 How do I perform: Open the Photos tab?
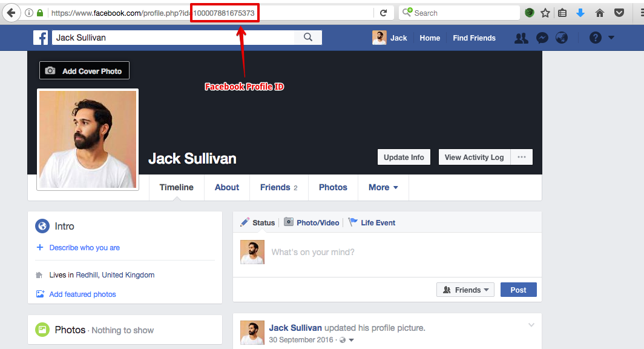(x=333, y=187)
